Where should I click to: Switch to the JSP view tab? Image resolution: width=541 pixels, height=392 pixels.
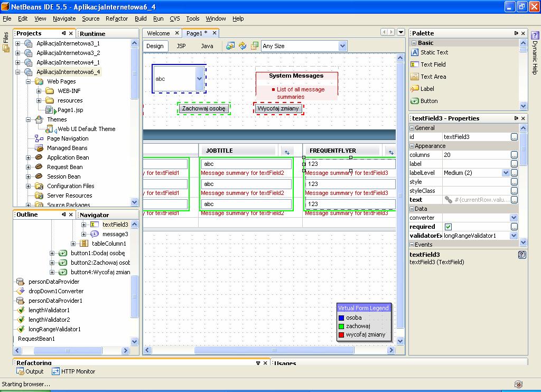(x=181, y=46)
